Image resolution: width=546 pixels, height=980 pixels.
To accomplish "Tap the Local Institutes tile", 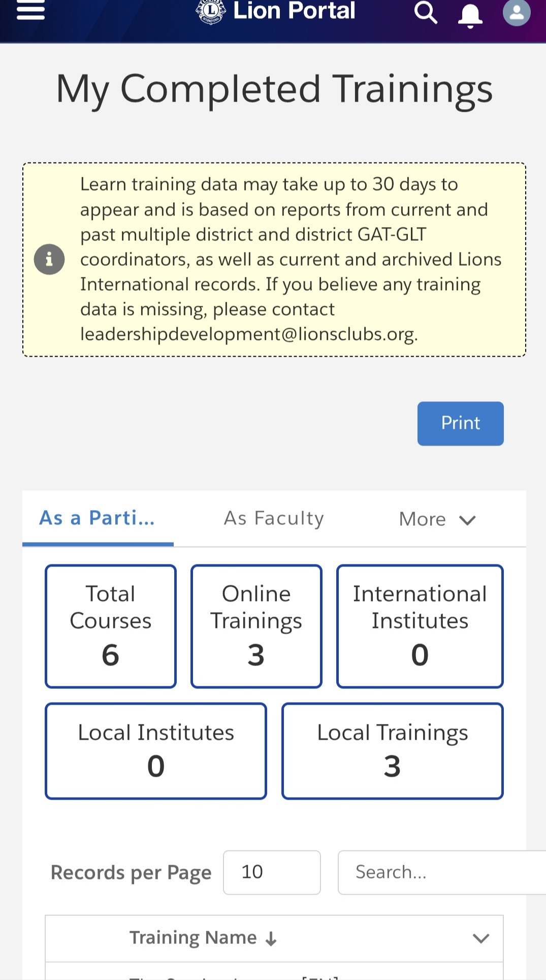I will click(x=156, y=751).
